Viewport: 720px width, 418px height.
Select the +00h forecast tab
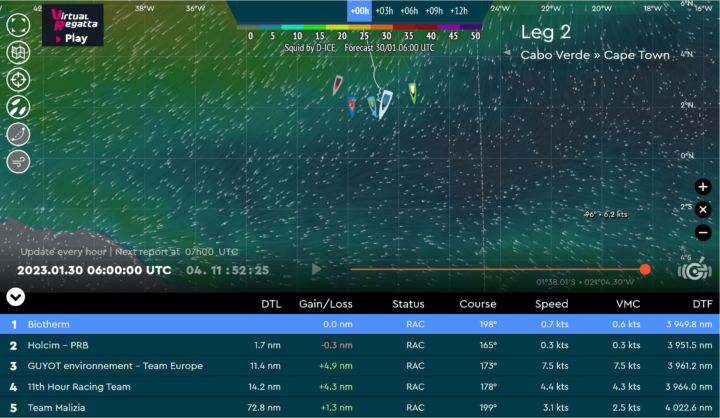pyautogui.click(x=360, y=11)
